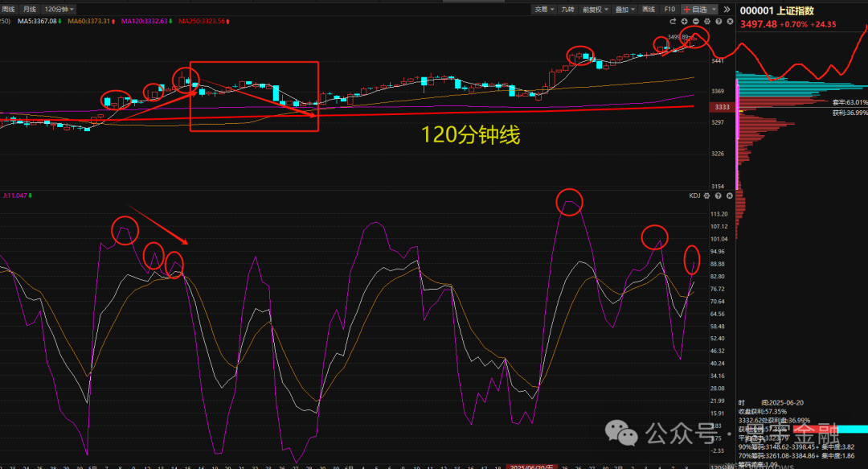Screen dimensions: 868x469
Task: Open the 前复权 adjustment dropdown
Action: coord(595,10)
